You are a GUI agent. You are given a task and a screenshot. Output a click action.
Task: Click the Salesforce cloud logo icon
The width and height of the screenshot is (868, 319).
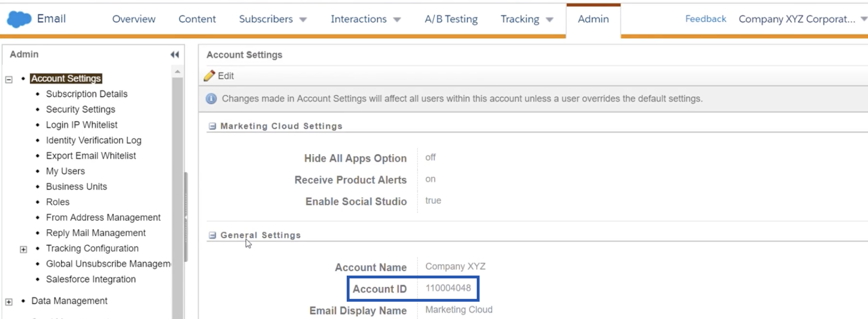pos(19,19)
